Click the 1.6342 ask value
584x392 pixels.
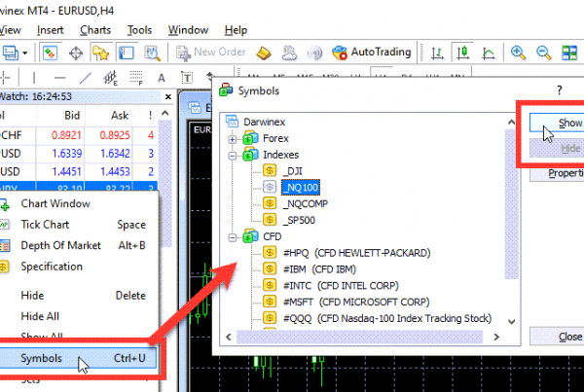point(115,153)
